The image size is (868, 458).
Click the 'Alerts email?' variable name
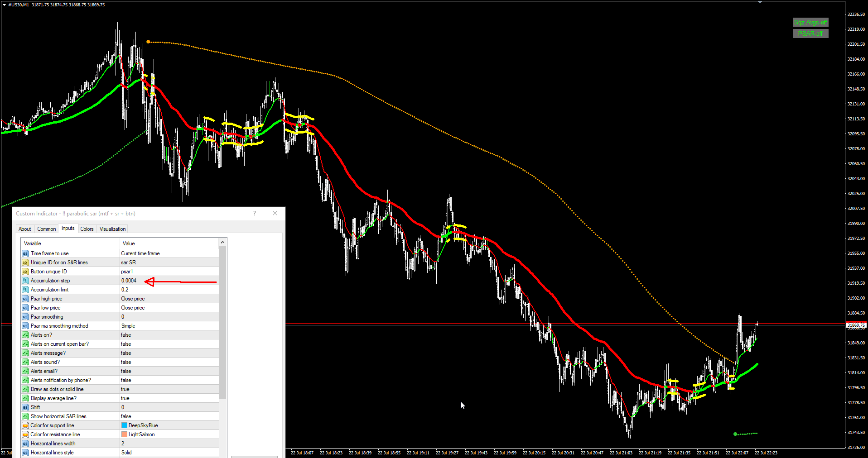click(44, 371)
